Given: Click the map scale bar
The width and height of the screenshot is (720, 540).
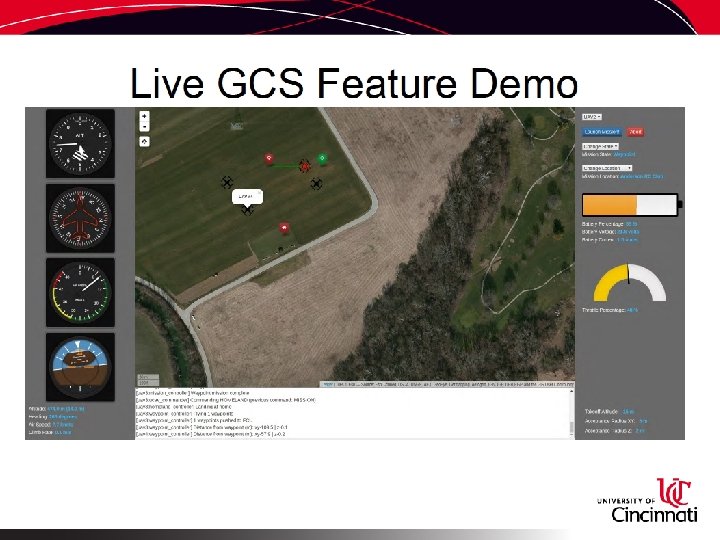Looking at the screenshot, I should (x=149, y=380).
